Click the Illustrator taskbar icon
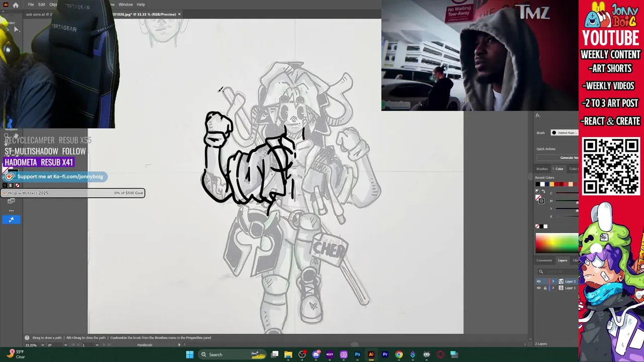Viewport: 644px width, 362px height. [371, 354]
